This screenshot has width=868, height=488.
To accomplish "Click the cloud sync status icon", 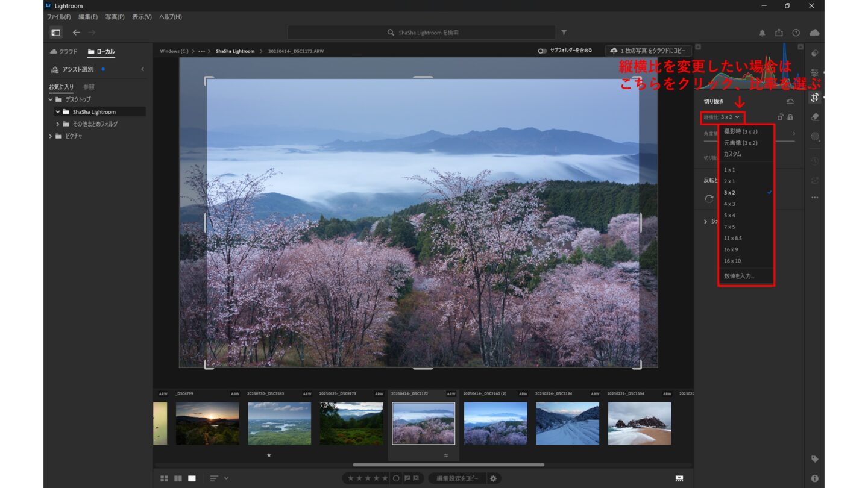I will pos(814,33).
